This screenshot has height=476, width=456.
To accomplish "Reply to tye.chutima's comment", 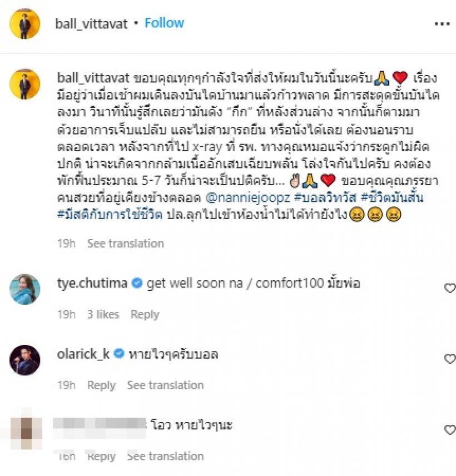I will (x=145, y=315).
